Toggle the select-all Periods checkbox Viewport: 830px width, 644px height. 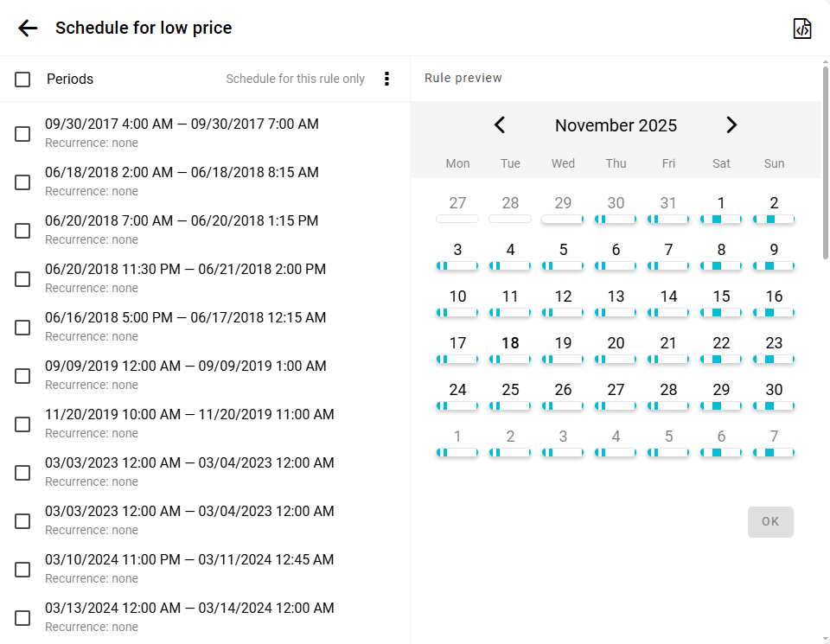22,80
